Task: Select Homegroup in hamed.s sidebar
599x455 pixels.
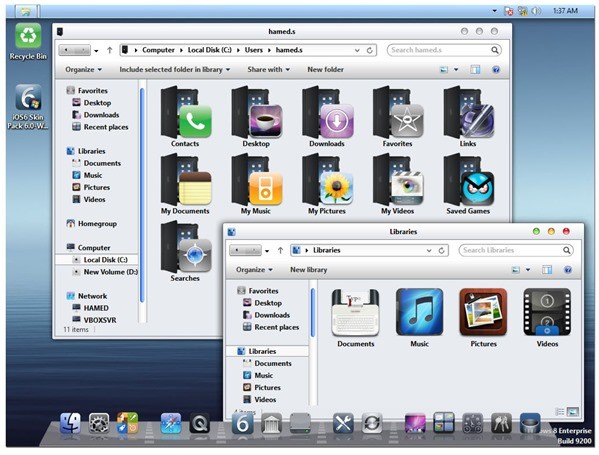Action: (x=92, y=224)
